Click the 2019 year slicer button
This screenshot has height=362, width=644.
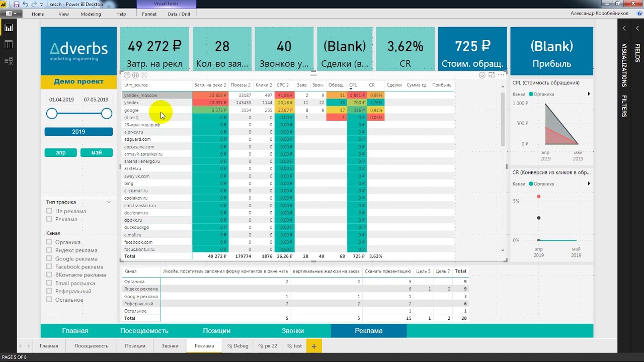point(78,132)
